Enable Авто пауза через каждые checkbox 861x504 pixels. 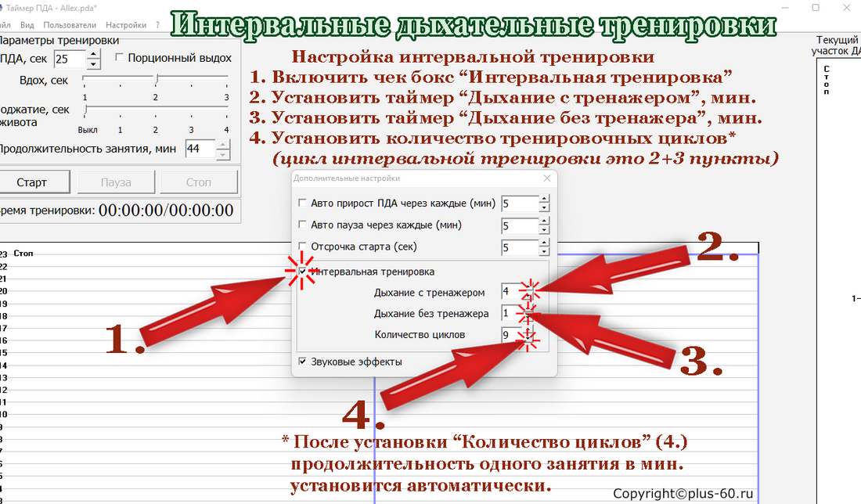[303, 225]
